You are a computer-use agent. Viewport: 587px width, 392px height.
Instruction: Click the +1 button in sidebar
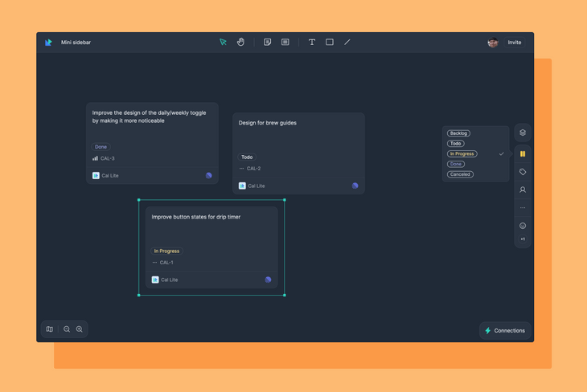click(x=523, y=239)
